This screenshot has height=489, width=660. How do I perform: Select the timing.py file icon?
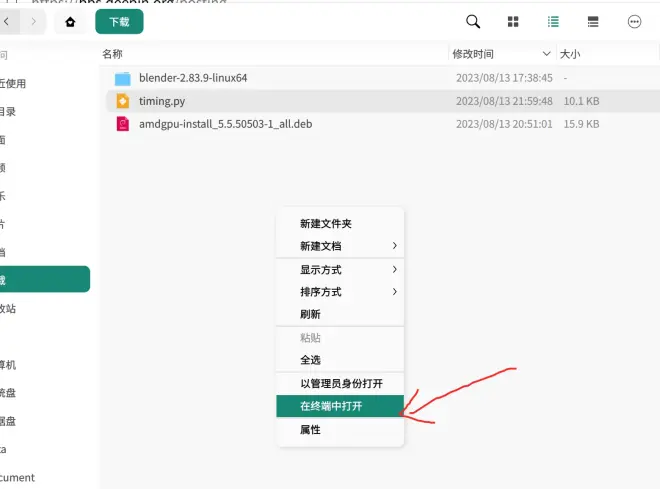122,101
